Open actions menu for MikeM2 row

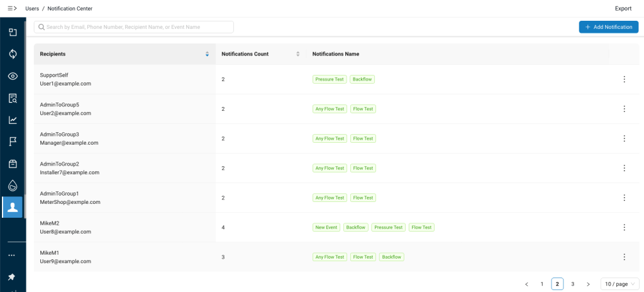click(x=624, y=227)
